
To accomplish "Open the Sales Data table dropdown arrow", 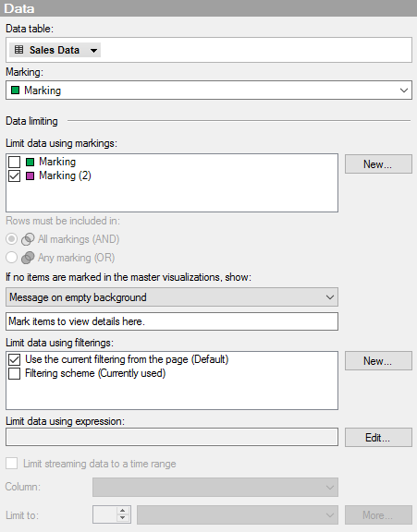I will click(x=93, y=51).
